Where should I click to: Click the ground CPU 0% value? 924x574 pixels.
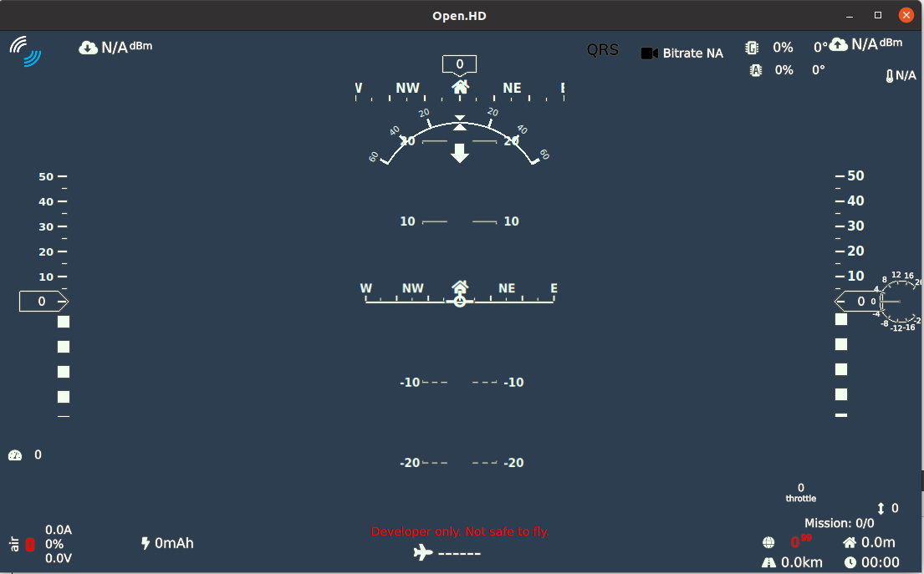point(784,48)
